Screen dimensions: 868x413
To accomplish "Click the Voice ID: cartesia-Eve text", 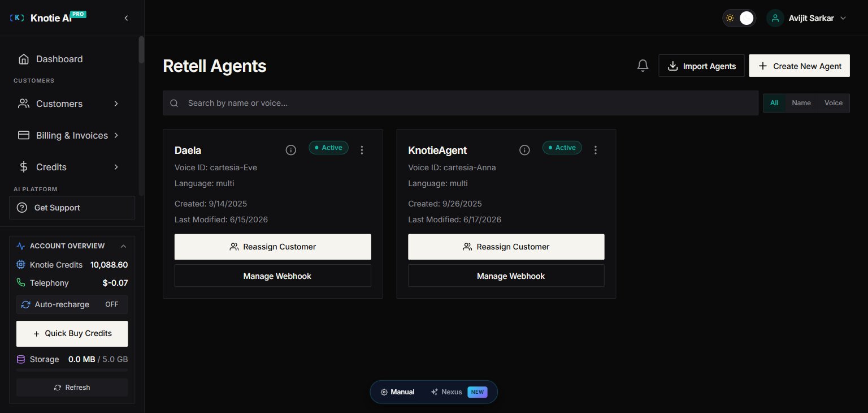I will pyautogui.click(x=216, y=167).
